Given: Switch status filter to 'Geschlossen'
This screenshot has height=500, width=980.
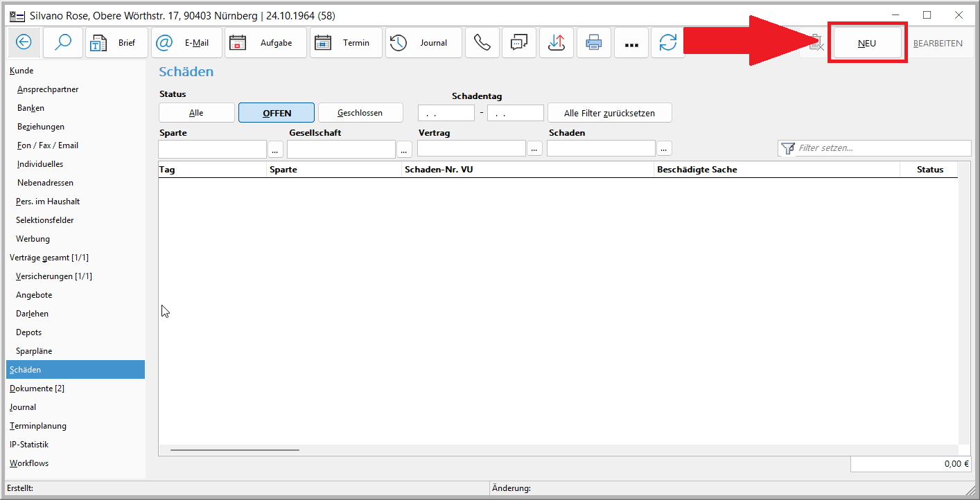Looking at the screenshot, I should [x=360, y=113].
